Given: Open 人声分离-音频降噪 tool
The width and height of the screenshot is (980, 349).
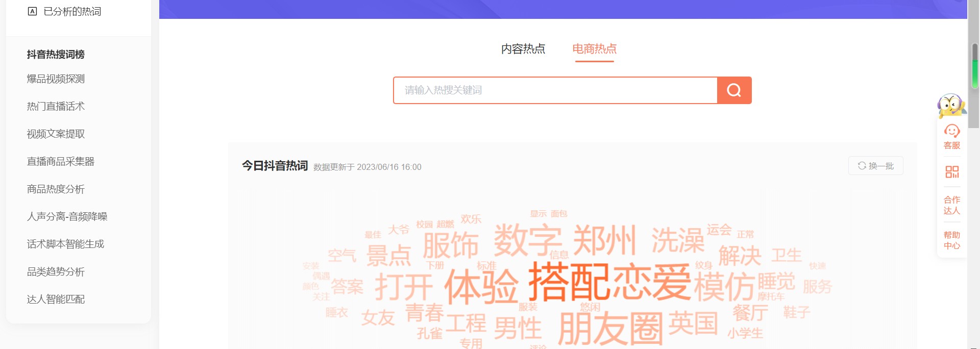Looking at the screenshot, I should (67, 217).
